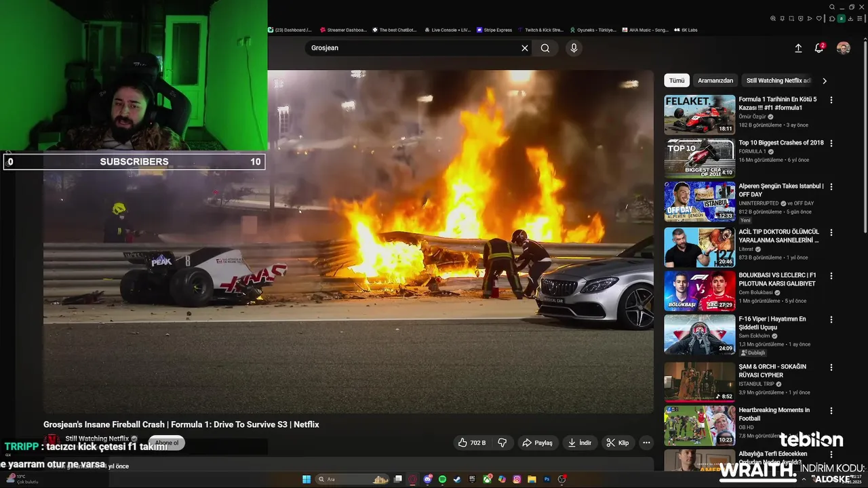This screenshot has width=868, height=488.
Task: Open Photoshop from the taskbar
Action: coord(547,479)
